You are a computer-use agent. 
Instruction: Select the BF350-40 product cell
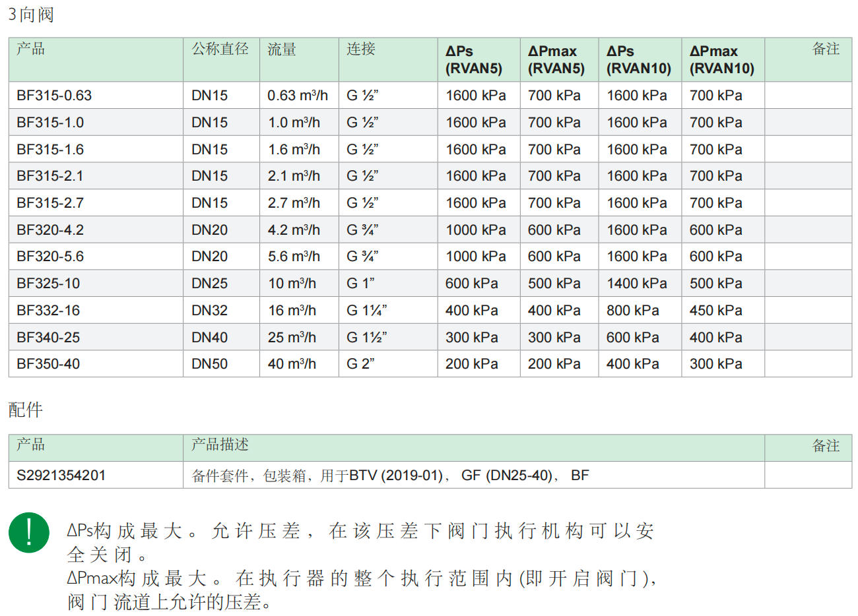pos(48,364)
